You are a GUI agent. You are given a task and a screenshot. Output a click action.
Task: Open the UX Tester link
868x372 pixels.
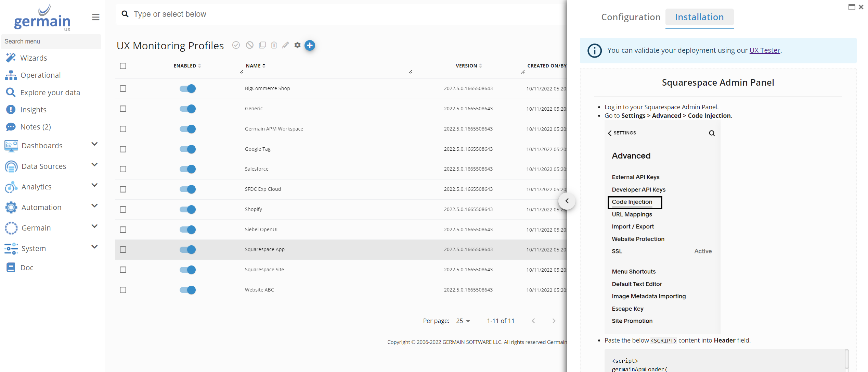click(x=764, y=50)
